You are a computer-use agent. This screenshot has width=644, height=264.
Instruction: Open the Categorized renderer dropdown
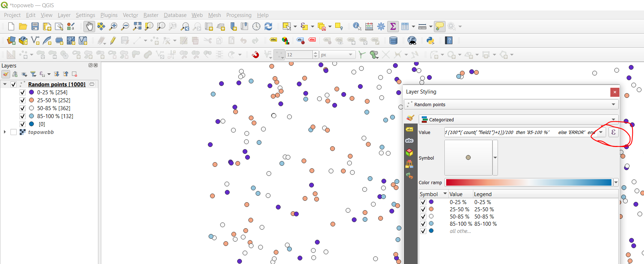(519, 120)
